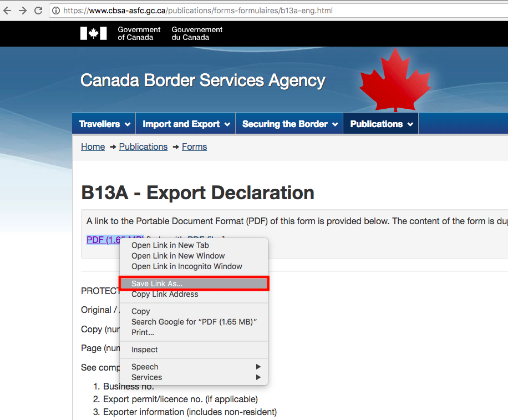Select Copy in the context menu

coord(194,311)
